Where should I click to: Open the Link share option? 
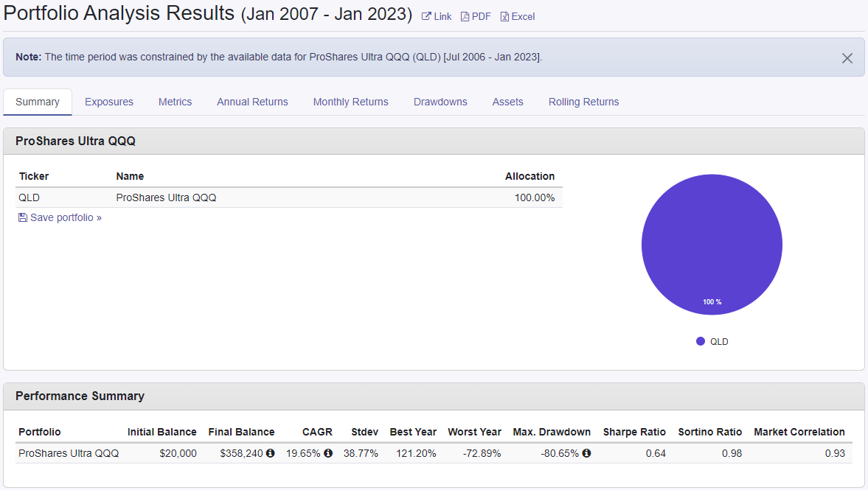coord(437,17)
